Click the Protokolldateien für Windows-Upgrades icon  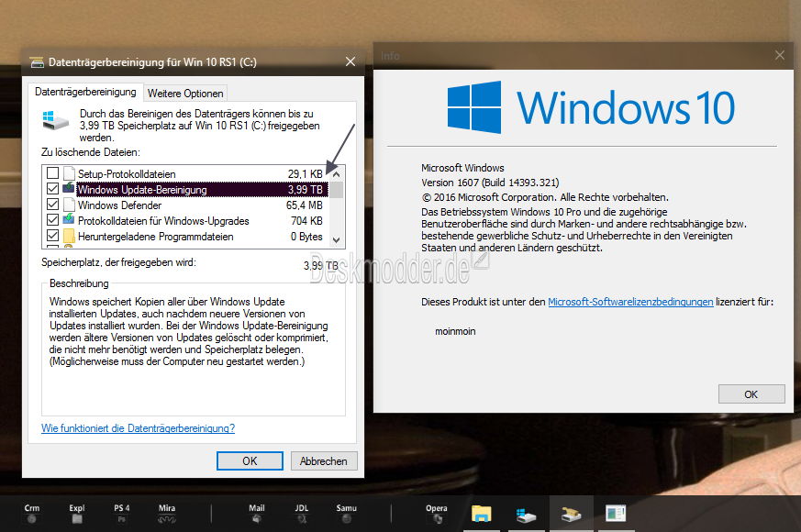pos(69,219)
